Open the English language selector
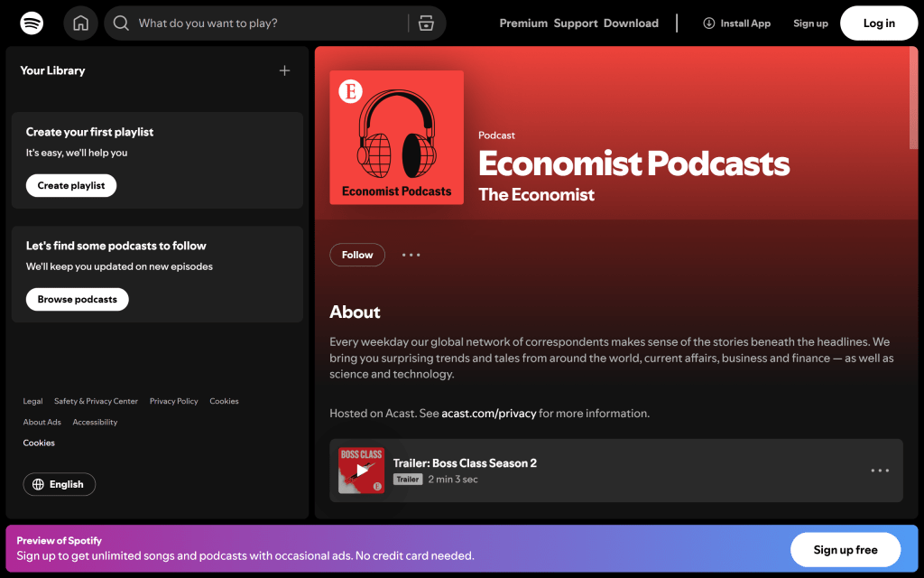Image resolution: width=924 pixels, height=578 pixels. coord(60,484)
